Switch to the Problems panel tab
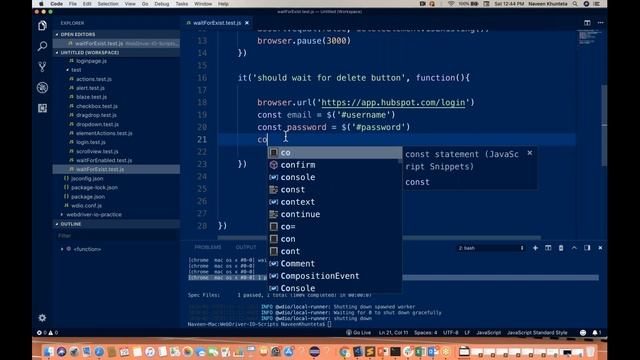 (207, 247)
